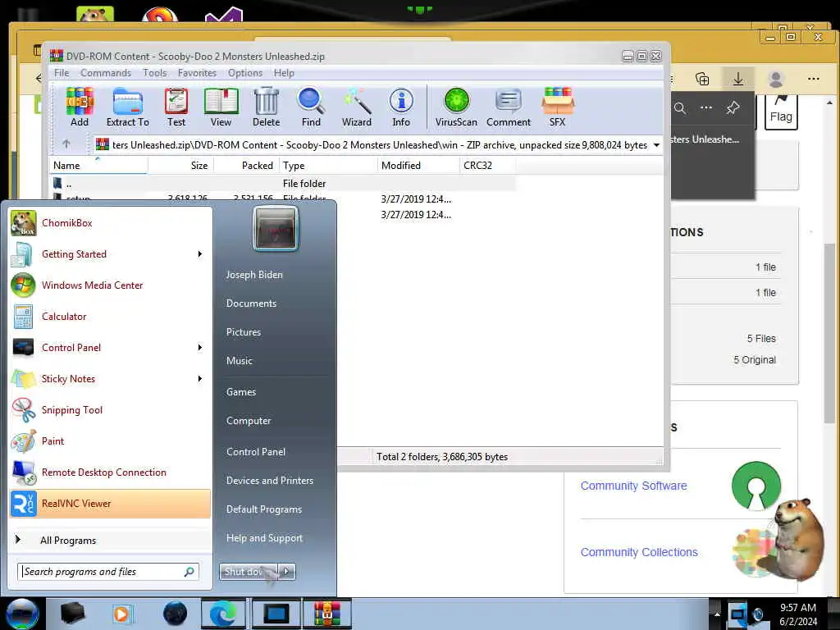
Task: Select the parent '..' folder row
Action: point(283,183)
